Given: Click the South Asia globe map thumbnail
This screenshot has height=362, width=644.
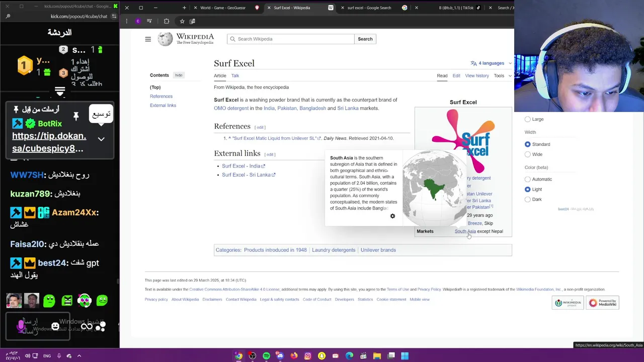Looking at the screenshot, I should [434, 188].
